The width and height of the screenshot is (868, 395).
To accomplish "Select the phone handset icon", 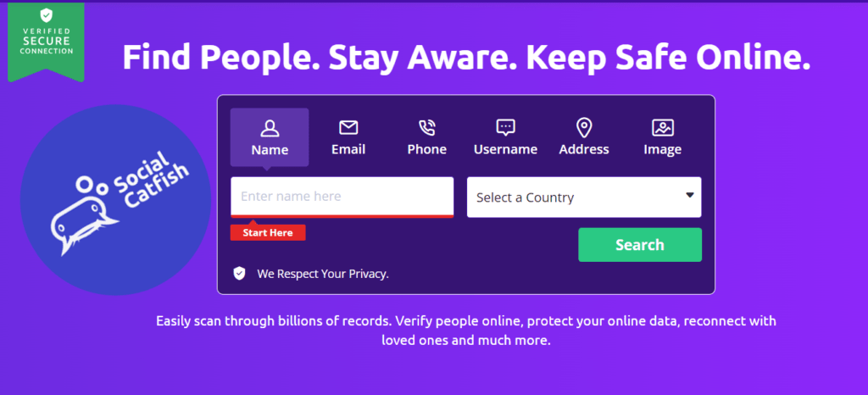I will pyautogui.click(x=427, y=128).
